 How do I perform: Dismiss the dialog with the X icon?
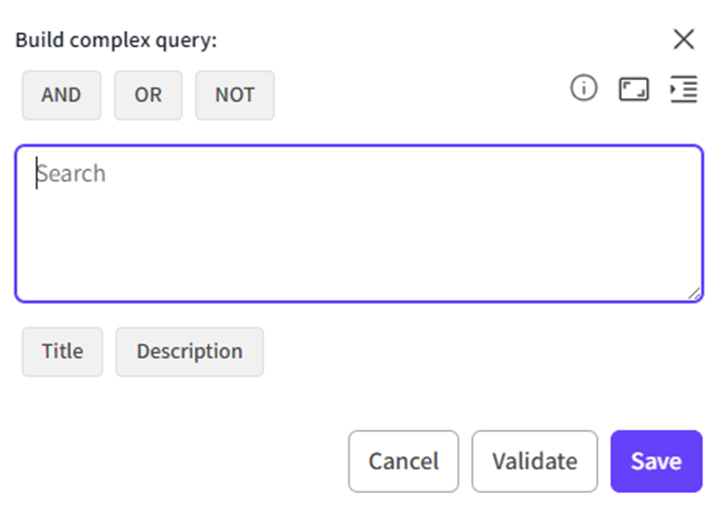(684, 40)
